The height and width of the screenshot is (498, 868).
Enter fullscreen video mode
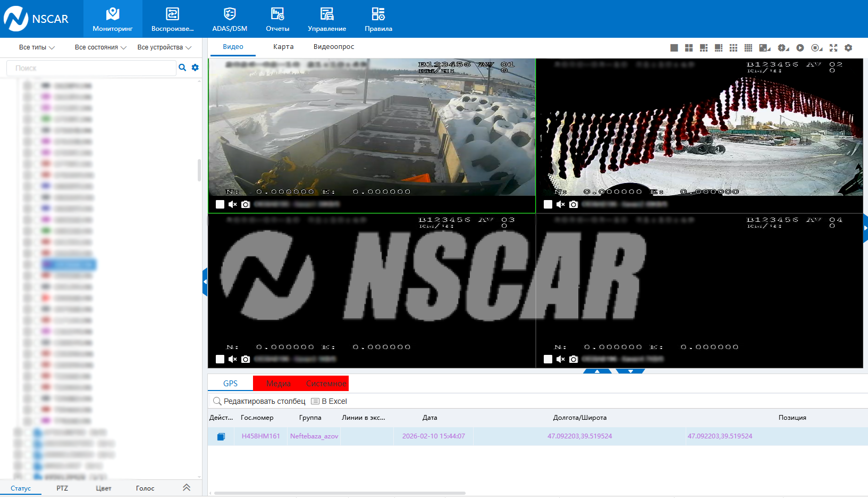[833, 48]
